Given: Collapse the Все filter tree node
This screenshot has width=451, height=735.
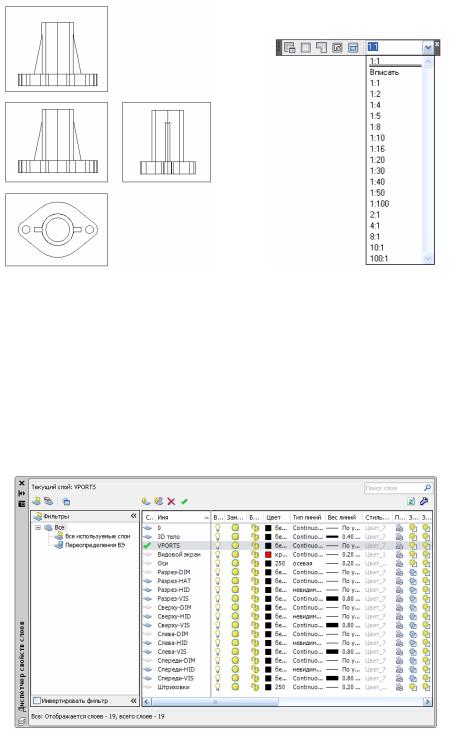Looking at the screenshot, I should 38,527.
